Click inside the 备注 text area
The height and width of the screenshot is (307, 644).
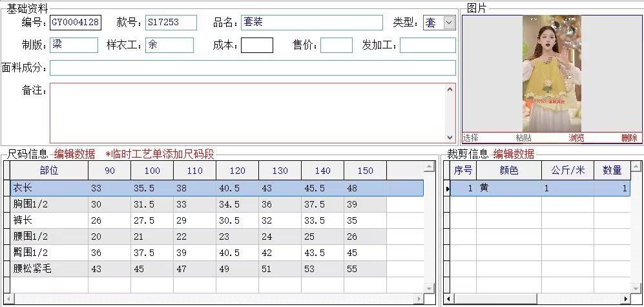247,113
